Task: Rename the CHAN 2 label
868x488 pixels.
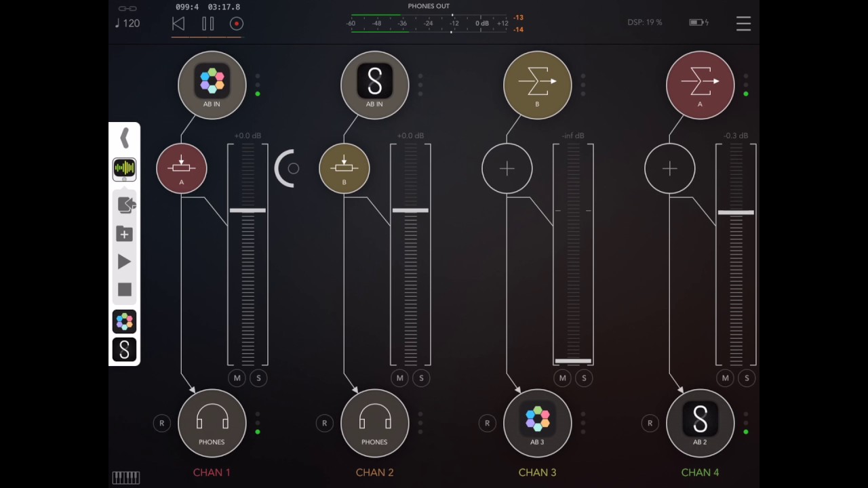Action: pyautogui.click(x=374, y=472)
